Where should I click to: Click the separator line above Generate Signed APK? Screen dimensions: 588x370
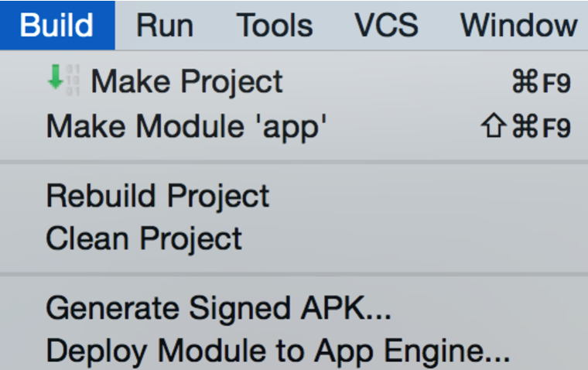(x=294, y=275)
